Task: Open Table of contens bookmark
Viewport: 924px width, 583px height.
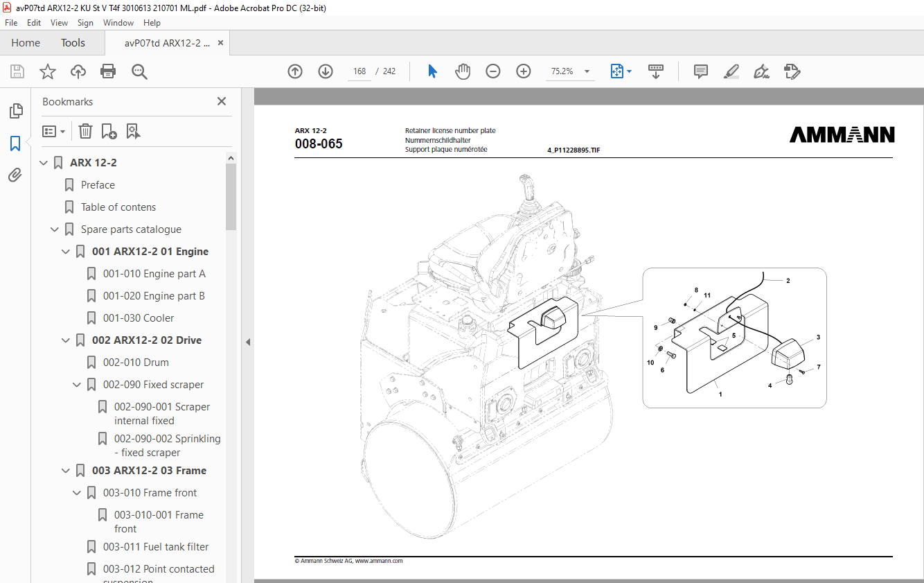Action: point(118,207)
